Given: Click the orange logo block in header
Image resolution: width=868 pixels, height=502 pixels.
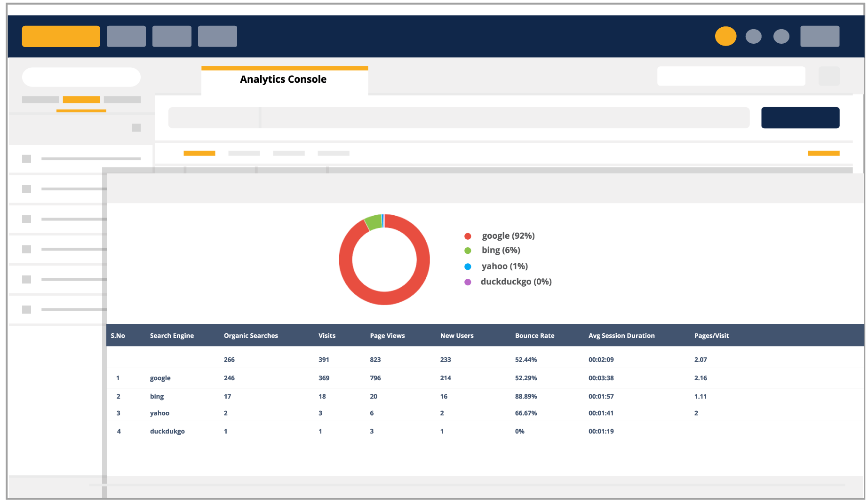Looking at the screenshot, I should tap(61, 36).
